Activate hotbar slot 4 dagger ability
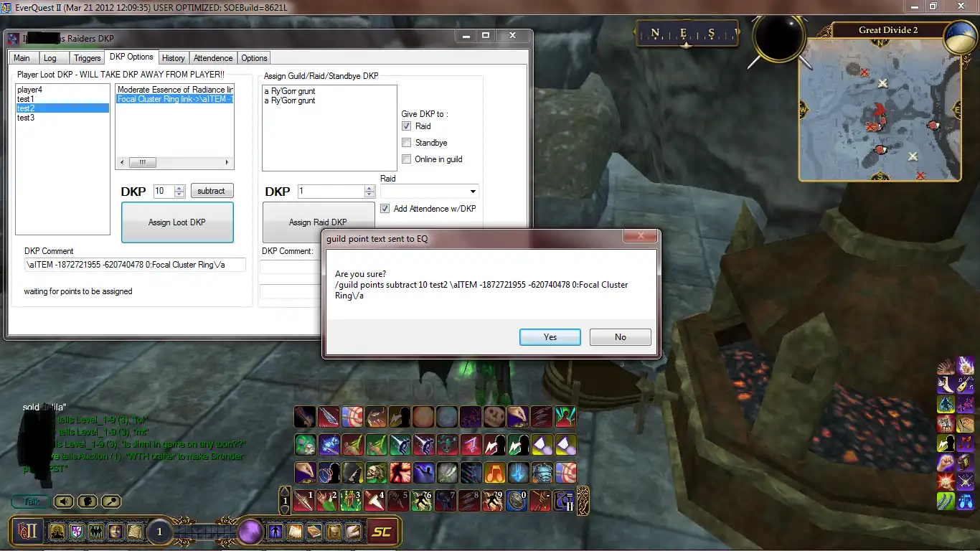The height and width of the screenshot is (551, 980). pyautogui.click(x=375, y=500)
